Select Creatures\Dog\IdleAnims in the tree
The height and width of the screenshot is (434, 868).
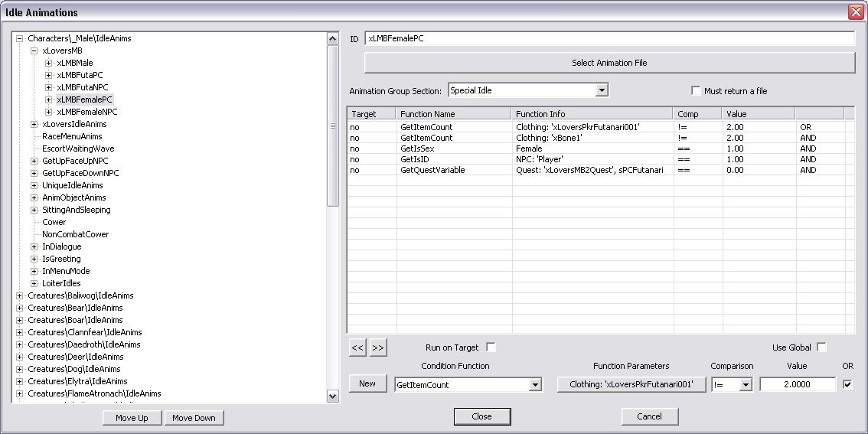[74, 369]
